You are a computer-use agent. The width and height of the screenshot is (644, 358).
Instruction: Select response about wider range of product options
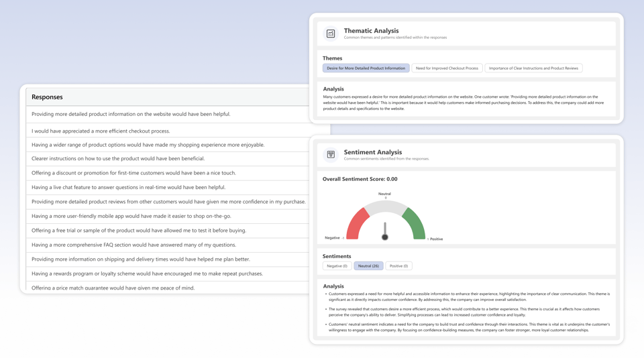[168, 145]
